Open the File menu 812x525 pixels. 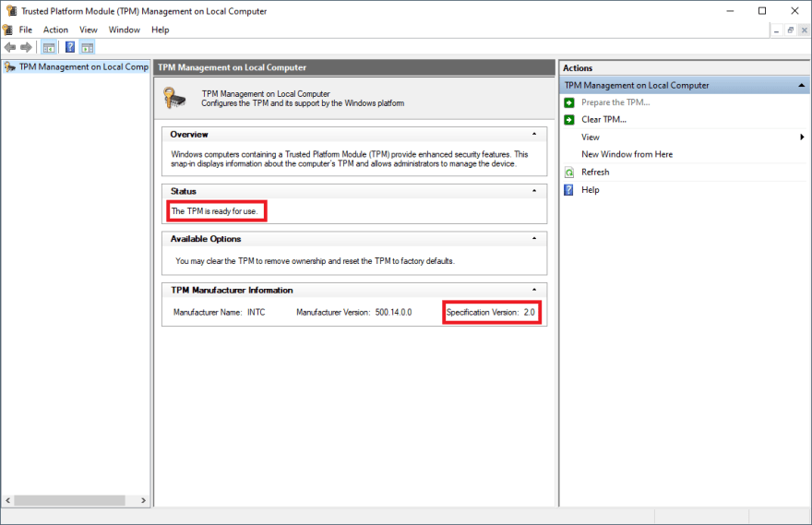[26, 30]
